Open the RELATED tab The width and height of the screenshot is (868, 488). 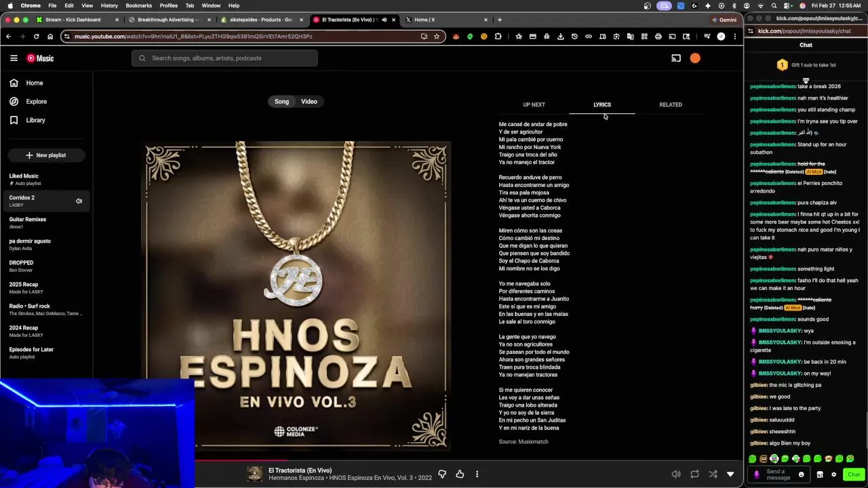[671, 105]
